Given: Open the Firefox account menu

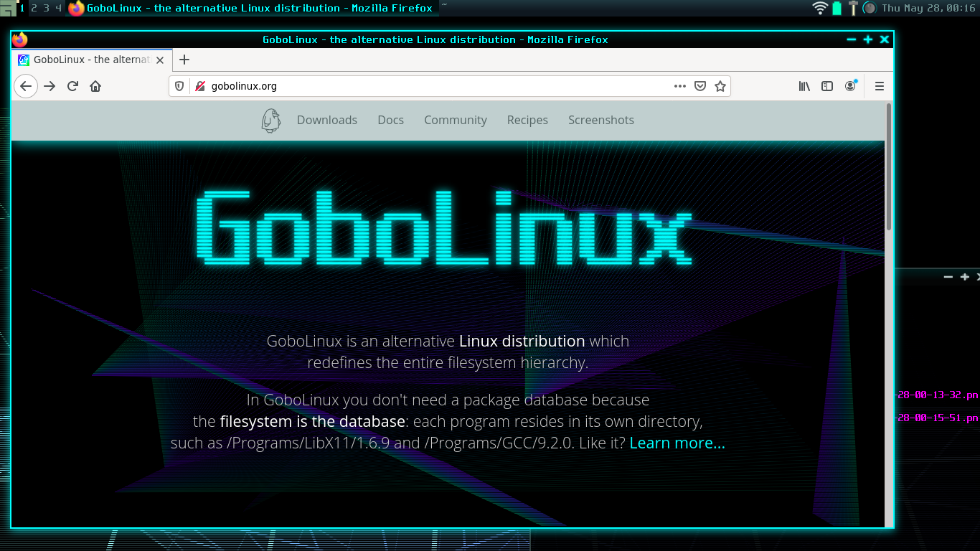Looking at the screenshot, I should [x=851, y=85].
